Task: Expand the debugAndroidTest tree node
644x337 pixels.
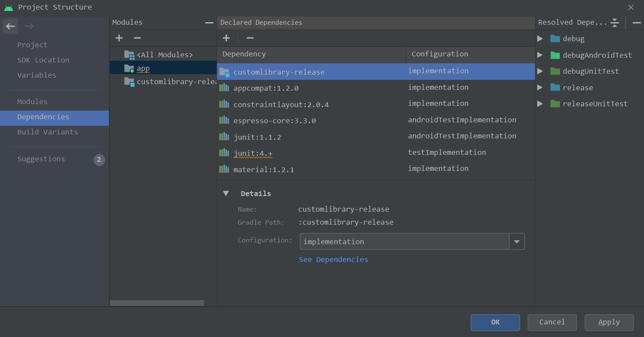Action: pos(540,55)
